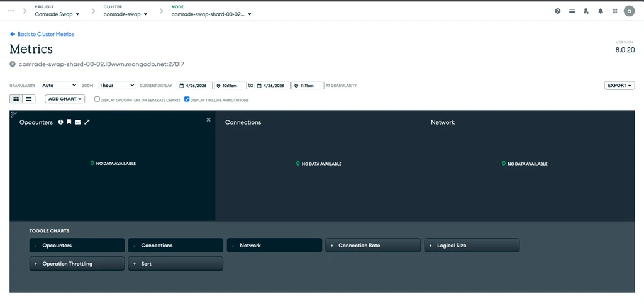This screenshot has height=306, width=644.
Task: Click the start date calendar field
Action: [x=195, y=86]
